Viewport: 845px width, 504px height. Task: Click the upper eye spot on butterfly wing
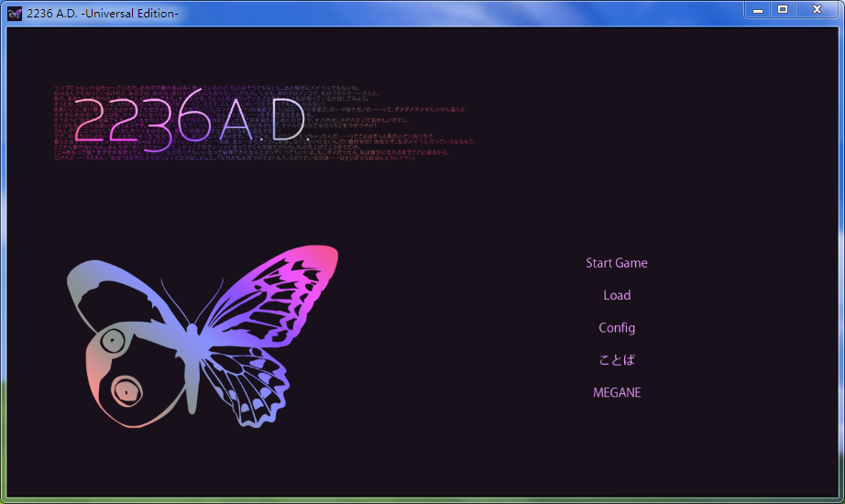pos(113,341)
